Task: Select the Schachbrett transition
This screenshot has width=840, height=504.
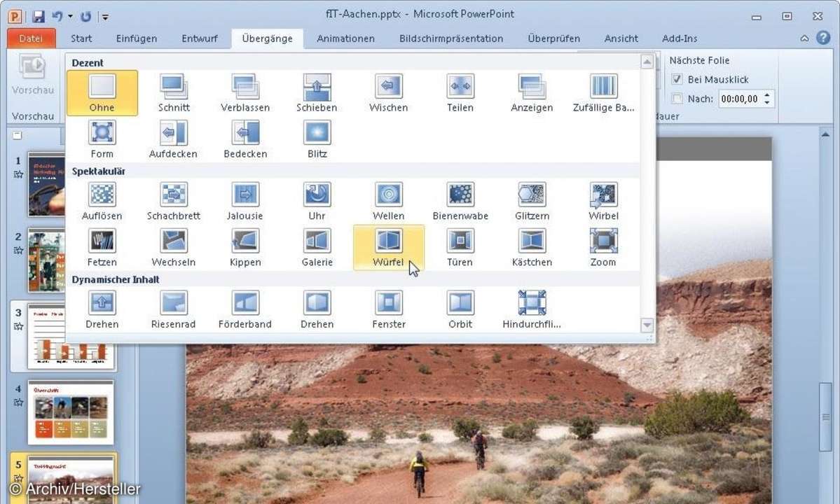Action: tap(174, 202)
